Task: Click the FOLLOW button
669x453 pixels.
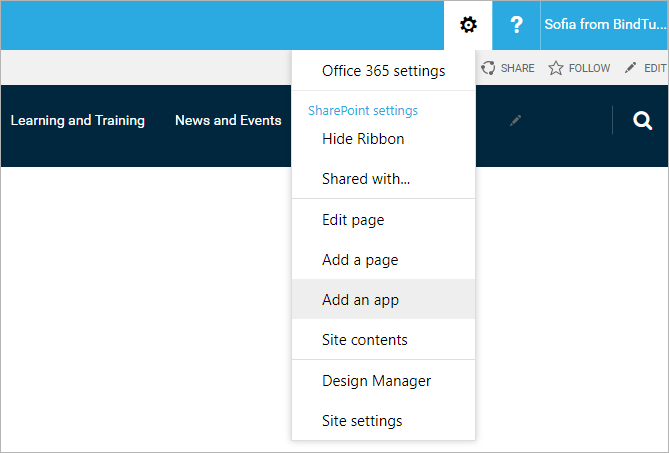Action: (579, 68)
